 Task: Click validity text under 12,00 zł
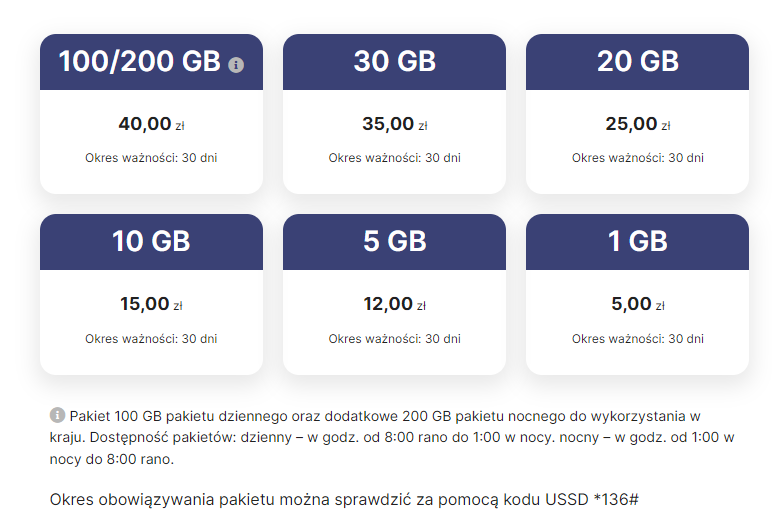point(394,339)
